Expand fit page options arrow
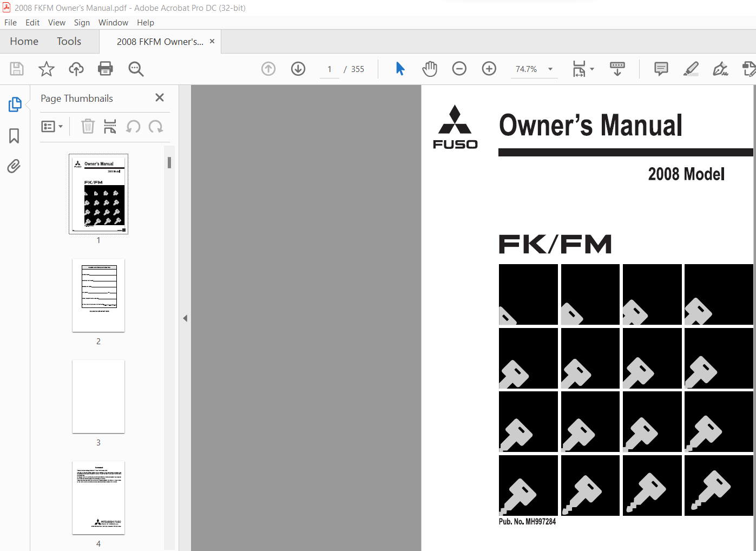Image resolution: width=756 pixels, height=551 pixels. pyautogui.click(x=592, y=69)
